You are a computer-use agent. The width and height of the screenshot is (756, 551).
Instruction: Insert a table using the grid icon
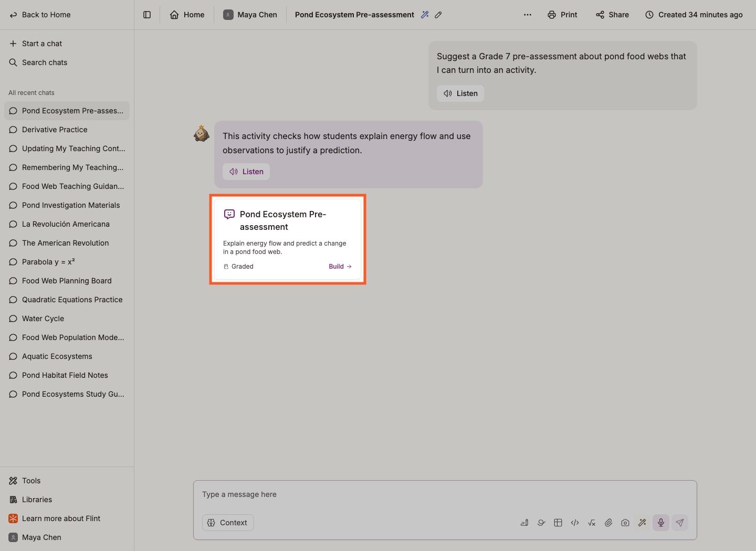click(x=558, y=523)
